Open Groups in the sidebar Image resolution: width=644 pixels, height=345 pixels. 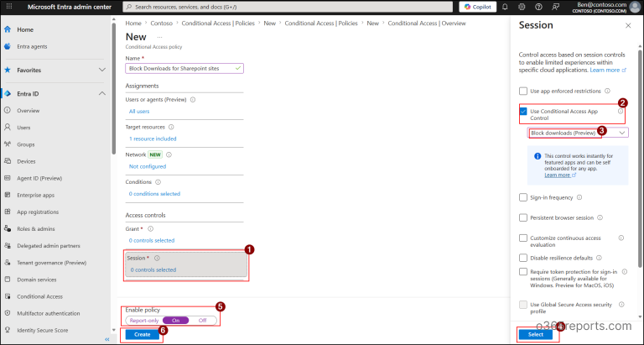pos(25,144)
